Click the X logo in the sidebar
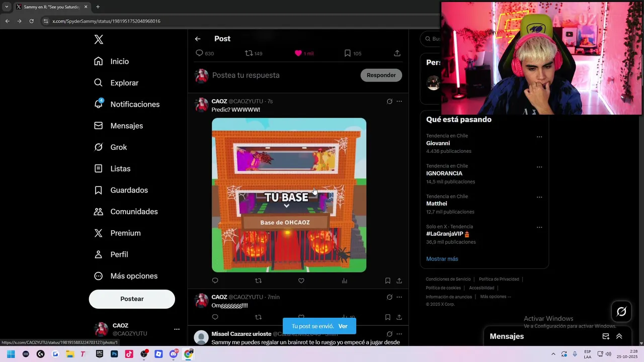The height and width of the screenshot is (362, 644). pos(99,40)
